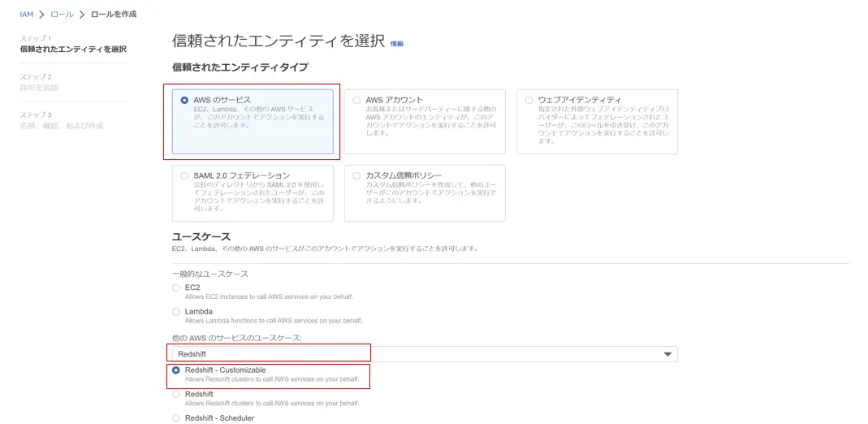Click ステップ 2 許可を追加 in sidebar

pos(39,82)
